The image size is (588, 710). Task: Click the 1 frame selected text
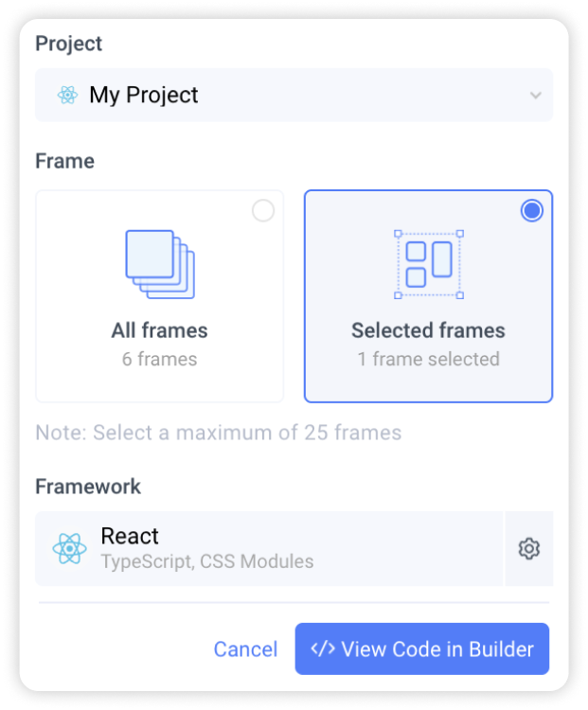(x=428, y=359)
